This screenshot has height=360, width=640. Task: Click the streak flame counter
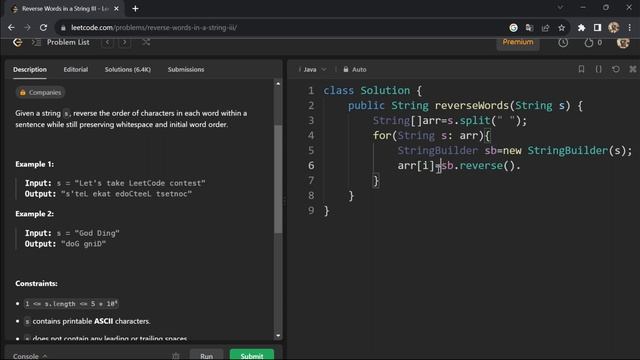point(593,42)
